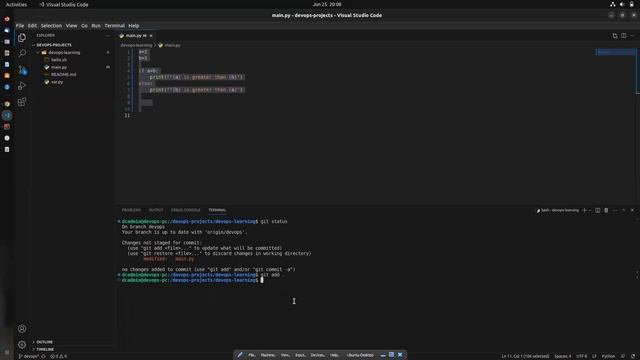Image resolution: width=640 pixels, height=360 pixels.
Task: Open the Selection menu
Action: (x=51, y=25)
